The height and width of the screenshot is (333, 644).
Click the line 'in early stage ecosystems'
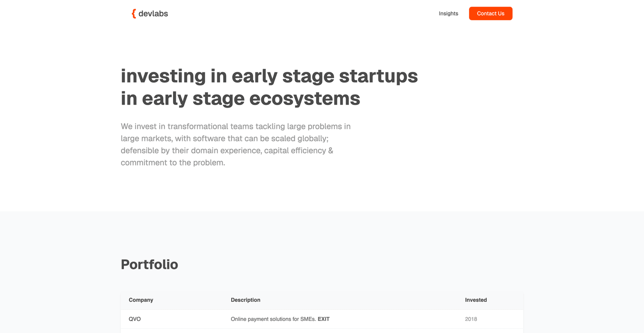click(240, 98)
